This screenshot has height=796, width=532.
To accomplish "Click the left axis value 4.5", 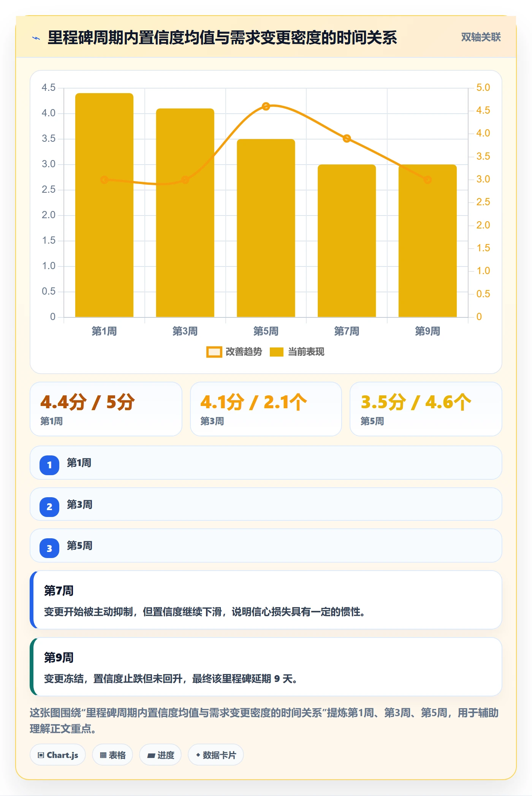I will (49, 87).
